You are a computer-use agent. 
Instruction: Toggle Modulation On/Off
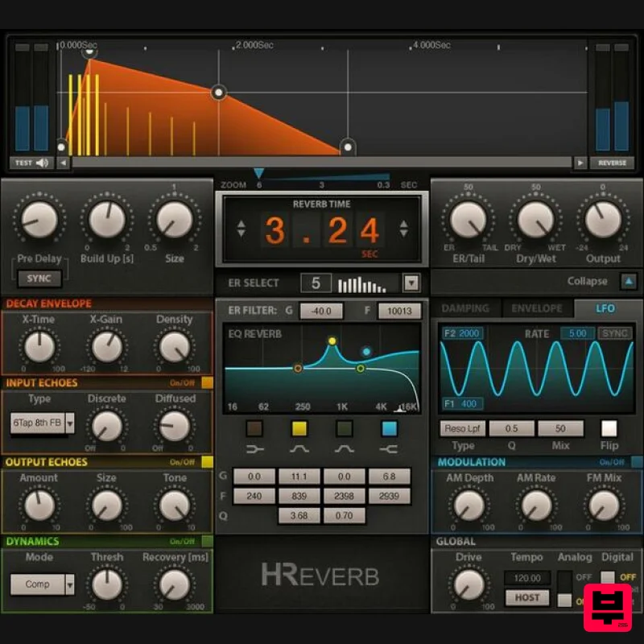[637, 462]
